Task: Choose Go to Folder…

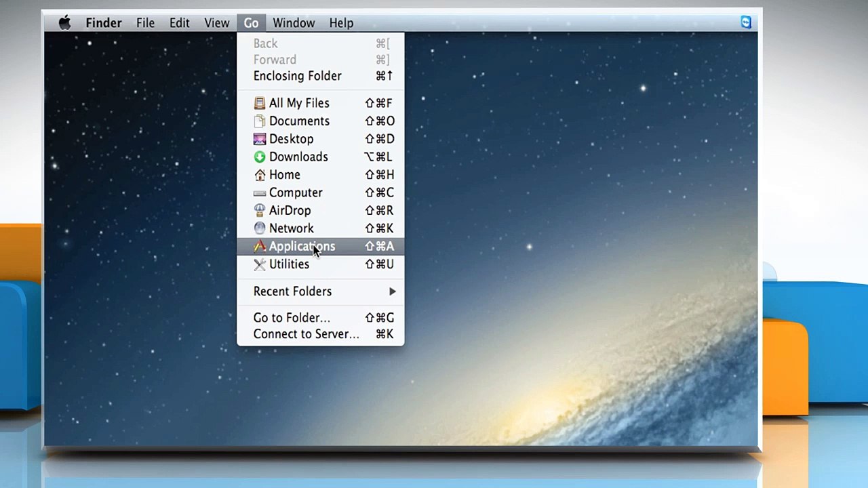Action: [x=321, y=318]
